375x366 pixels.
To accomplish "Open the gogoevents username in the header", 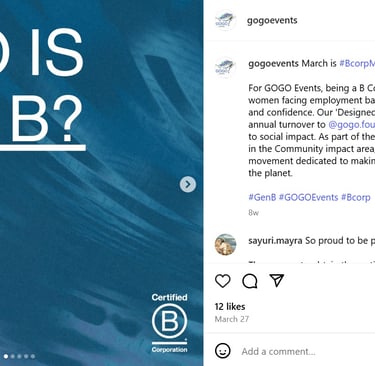I will 272,20.
